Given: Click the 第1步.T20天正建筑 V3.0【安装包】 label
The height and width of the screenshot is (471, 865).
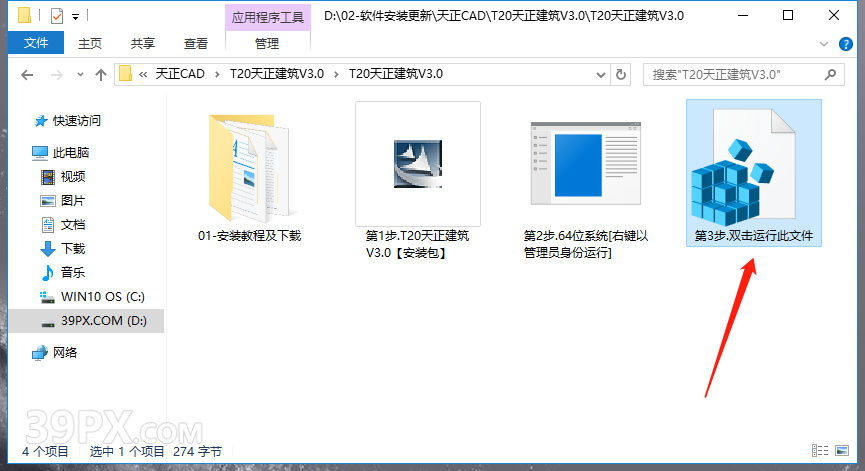Looking at the screenshot, I should [x=418, y=244].
